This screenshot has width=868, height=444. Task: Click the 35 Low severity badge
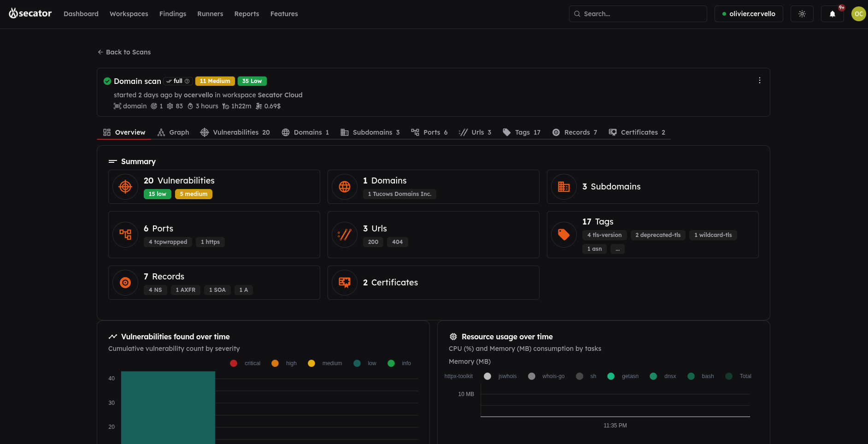[252, 81]
